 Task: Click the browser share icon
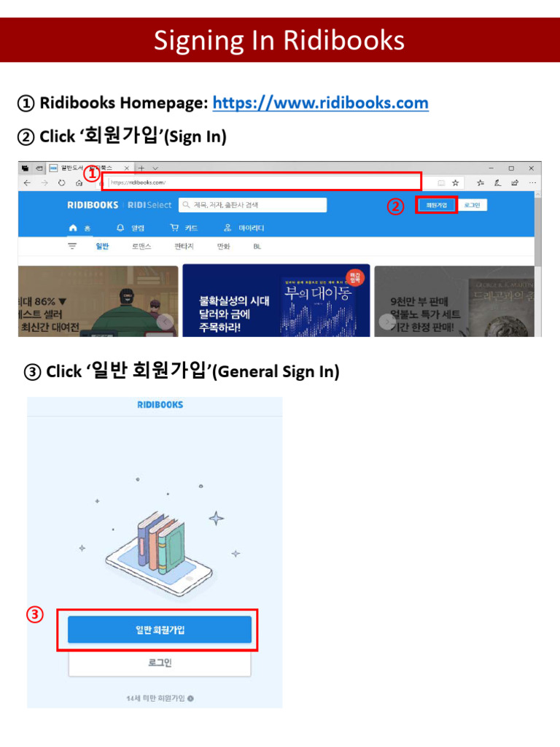[515, 183]
